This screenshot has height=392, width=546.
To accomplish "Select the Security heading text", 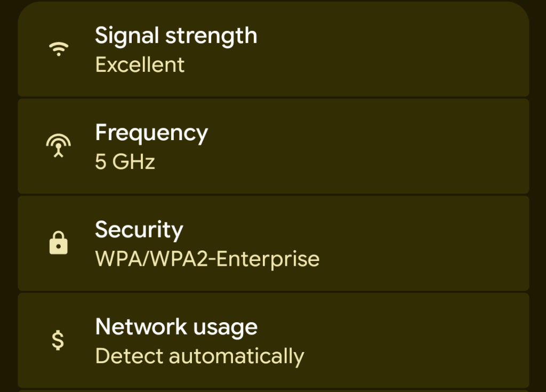I will pyautogui.click(x=139, y=230).
